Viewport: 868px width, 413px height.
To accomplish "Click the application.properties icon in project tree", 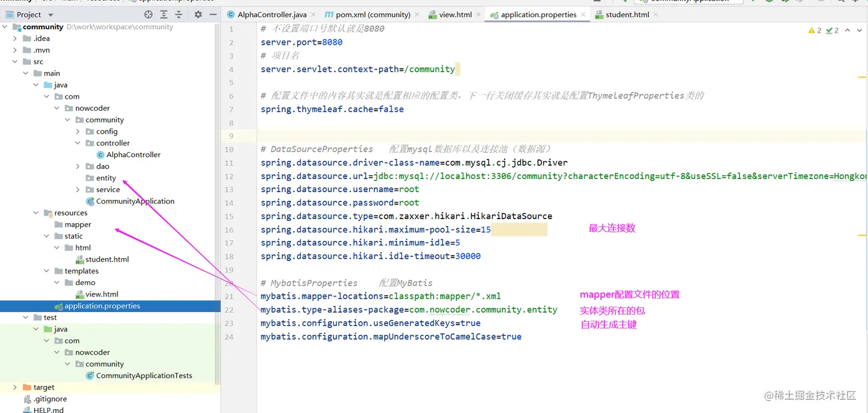I will point(59,306).
